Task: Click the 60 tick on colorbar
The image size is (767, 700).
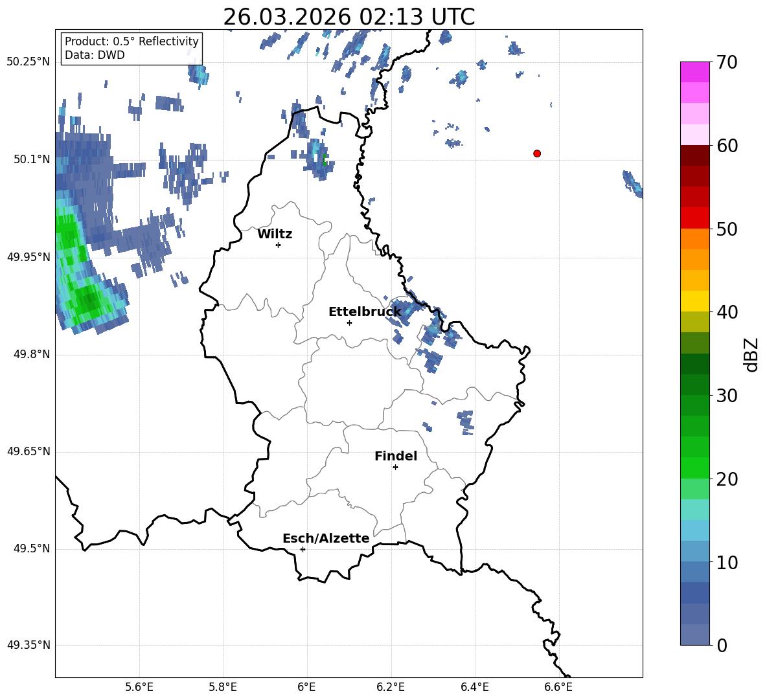Action: coord(726,146)
